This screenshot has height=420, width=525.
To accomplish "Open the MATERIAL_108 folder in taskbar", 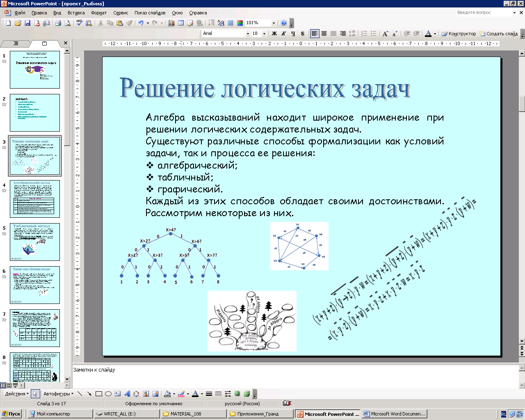I will click(x=194, y=414).
